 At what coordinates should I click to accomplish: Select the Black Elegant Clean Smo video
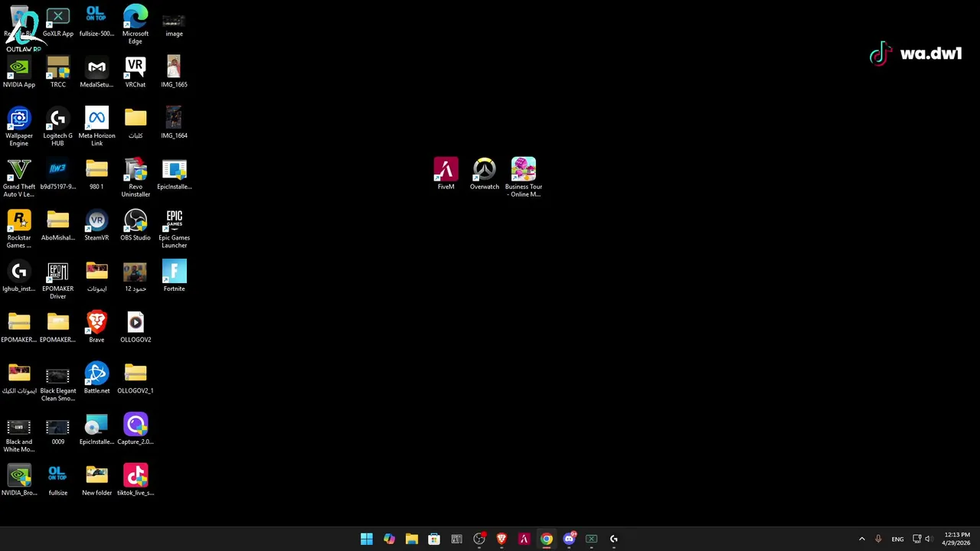pyautogui.click(x=58, y=383)
